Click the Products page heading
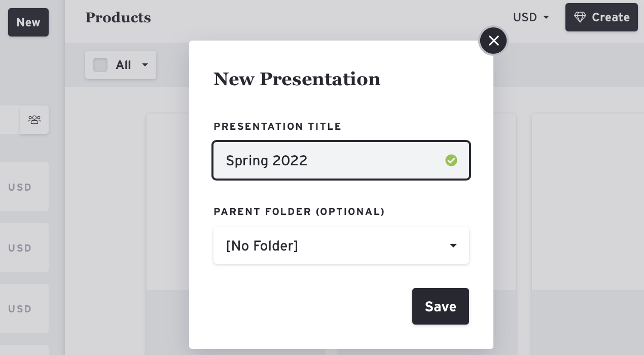644x355 pixels. tap(118, 18)
